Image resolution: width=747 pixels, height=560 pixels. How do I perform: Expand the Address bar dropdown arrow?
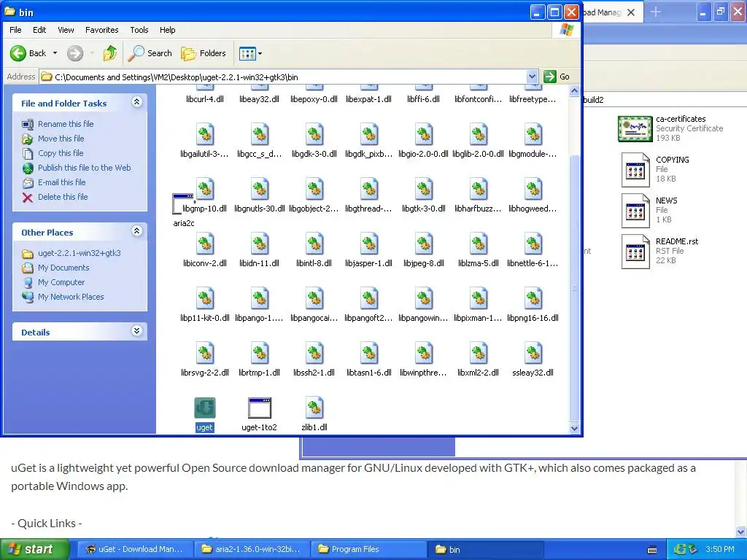[532, 77]
